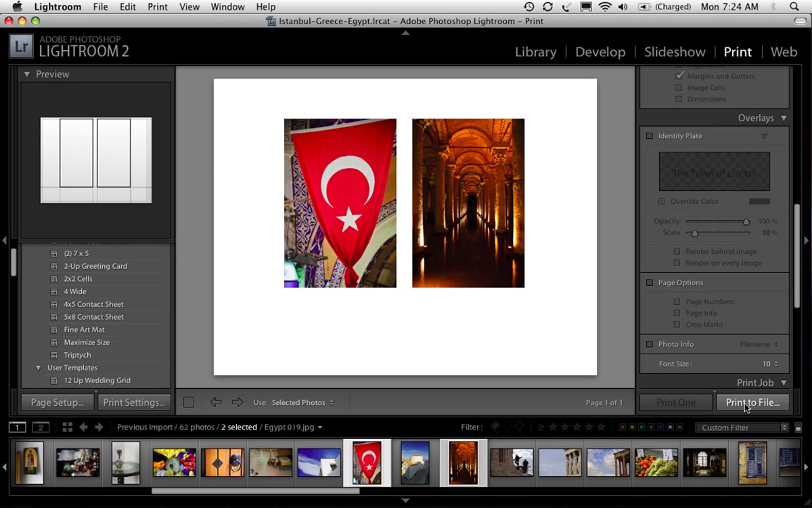
Task: Collapse the Overlays panel
Action: [x=784, y=118]
